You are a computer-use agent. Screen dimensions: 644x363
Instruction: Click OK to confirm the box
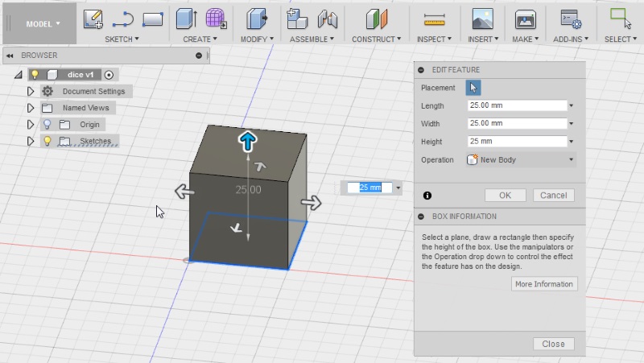(506, 196)
